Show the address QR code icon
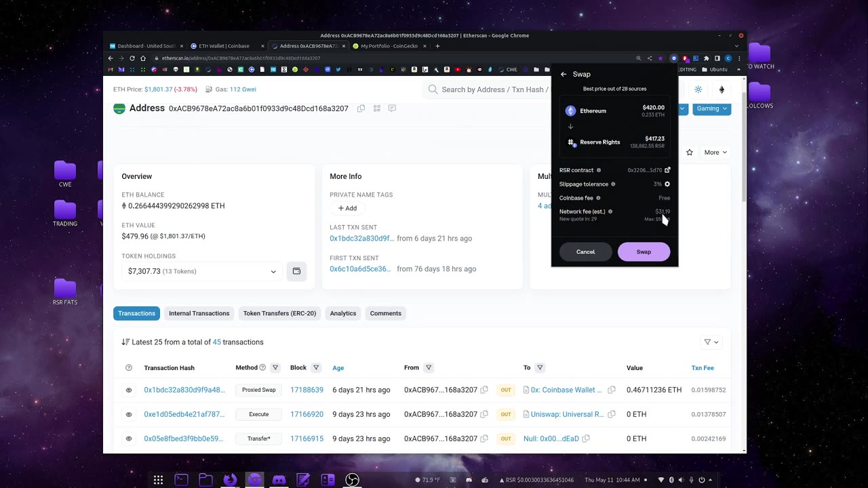The image size is (868, 488). (376, 108)
